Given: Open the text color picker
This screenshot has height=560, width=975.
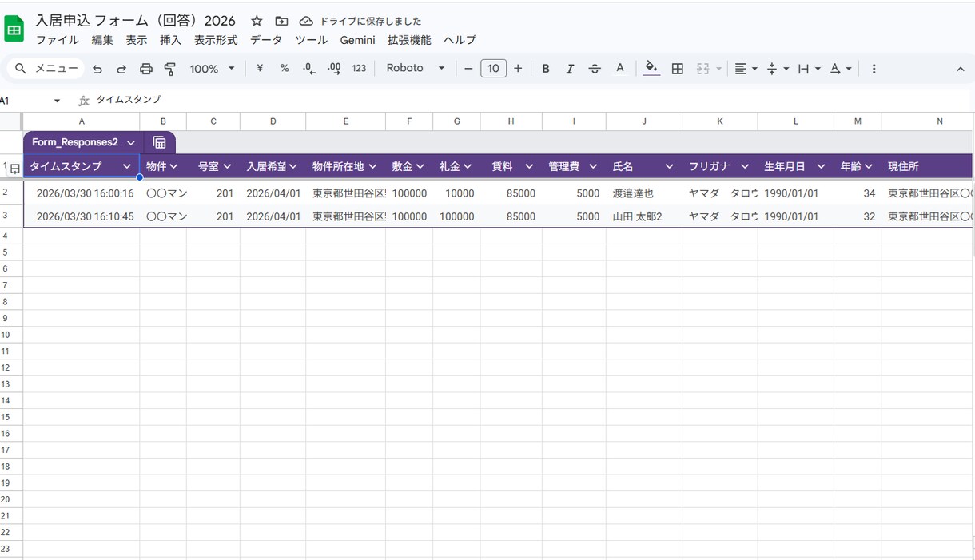Looking at the screenshot, I should 619,69.
